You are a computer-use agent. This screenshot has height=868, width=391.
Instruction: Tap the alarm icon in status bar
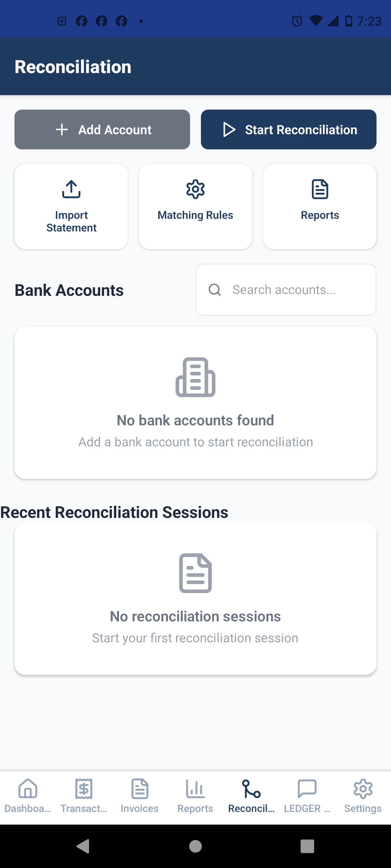coord(297,21)
